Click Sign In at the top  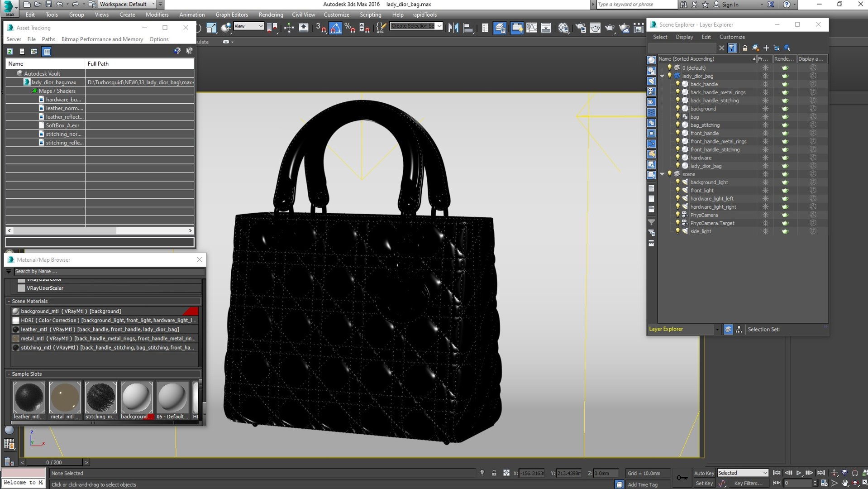tap(730, 5)
